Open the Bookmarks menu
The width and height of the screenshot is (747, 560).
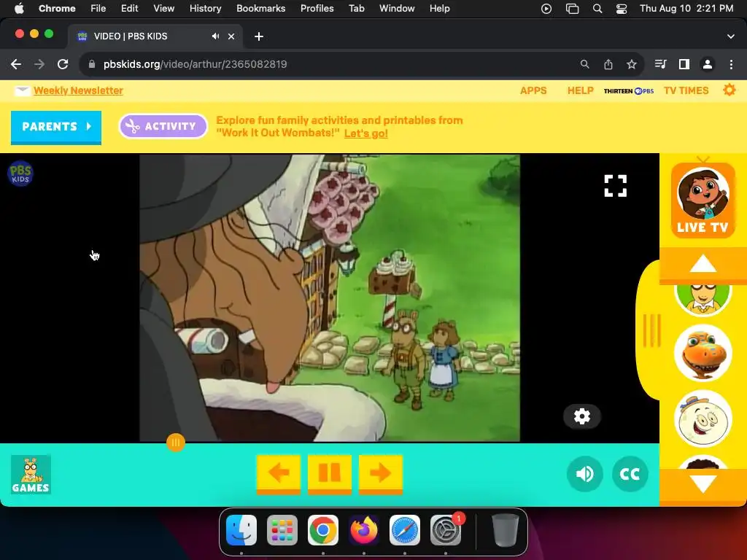[260, 8]
